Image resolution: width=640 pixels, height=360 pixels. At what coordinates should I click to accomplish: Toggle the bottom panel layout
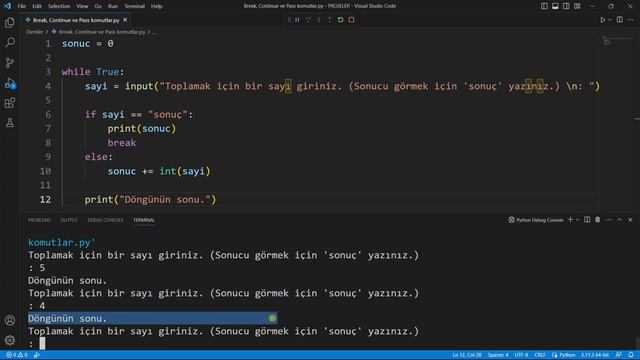click(555, 6)
